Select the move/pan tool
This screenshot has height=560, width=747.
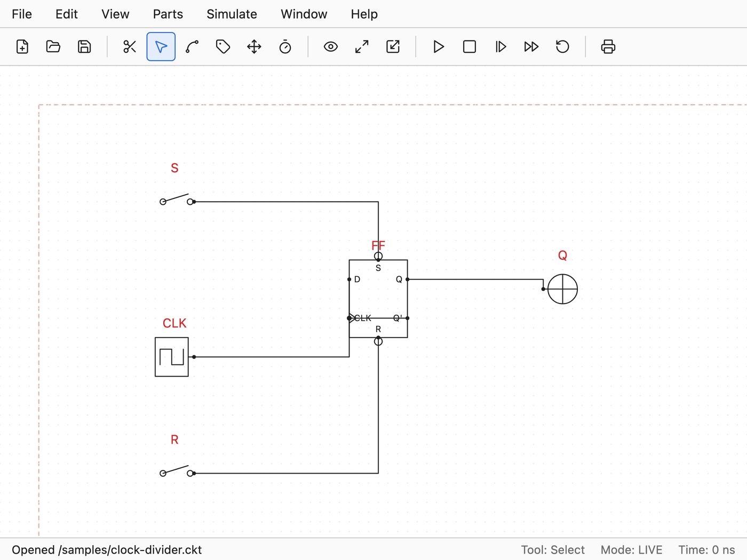[x=254, y=47]
